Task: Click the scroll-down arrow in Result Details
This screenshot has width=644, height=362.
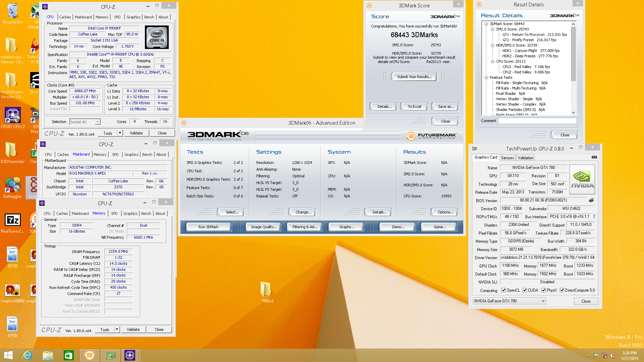Action: (x=573, y=113)
